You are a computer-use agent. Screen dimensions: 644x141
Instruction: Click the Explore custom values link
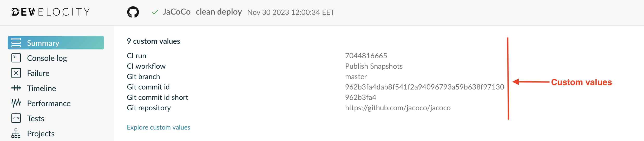click(x=159, y=127)
